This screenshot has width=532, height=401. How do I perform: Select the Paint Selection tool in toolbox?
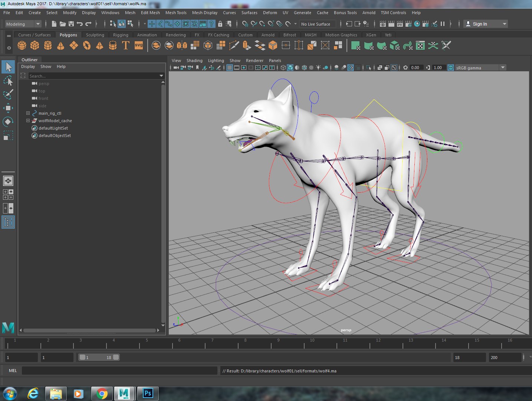pos(8,94)
